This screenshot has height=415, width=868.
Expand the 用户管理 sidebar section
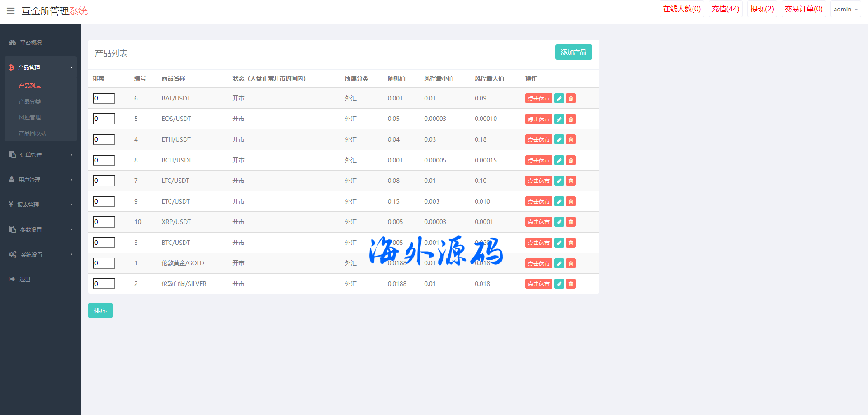(x=40, y=180)
